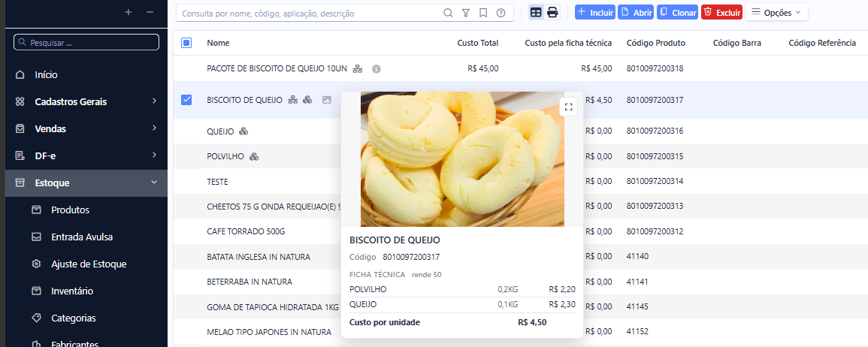The image size is (868, 347).
Task: Click the hierarchy icon next to PACOTE DE BISCOITO DE QUEIJO
Action: click(x=358, y=69)
